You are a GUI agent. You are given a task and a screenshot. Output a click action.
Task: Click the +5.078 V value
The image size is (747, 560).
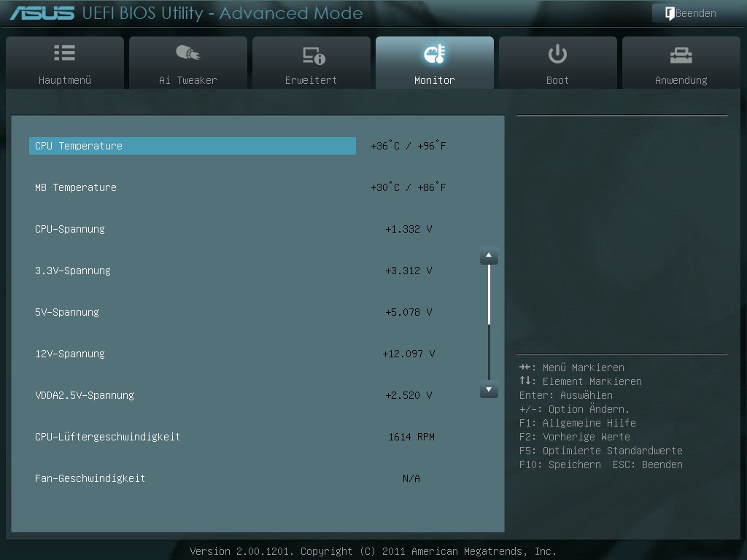[409, 312]
